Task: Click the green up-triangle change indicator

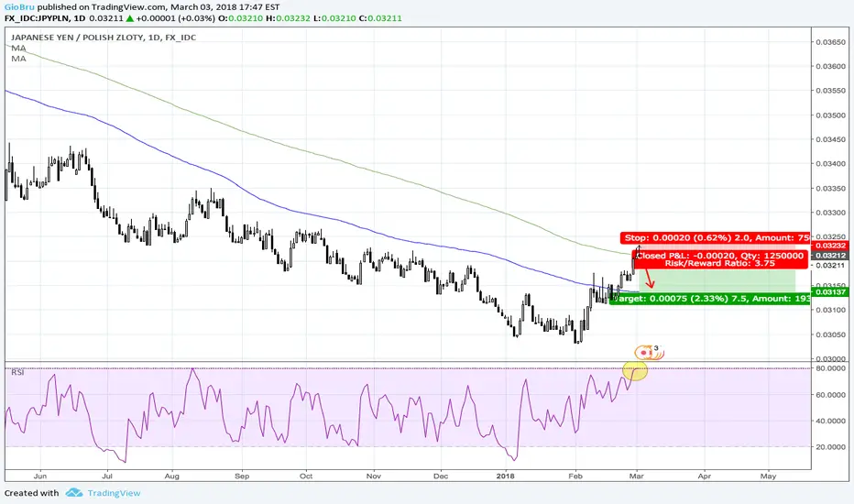Action: click(129, 18)
